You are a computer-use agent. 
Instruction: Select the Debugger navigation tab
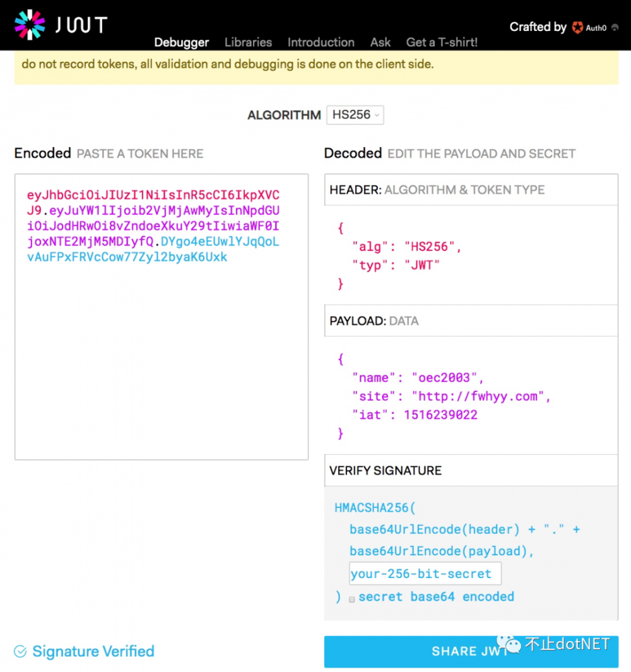coord(181,42)
